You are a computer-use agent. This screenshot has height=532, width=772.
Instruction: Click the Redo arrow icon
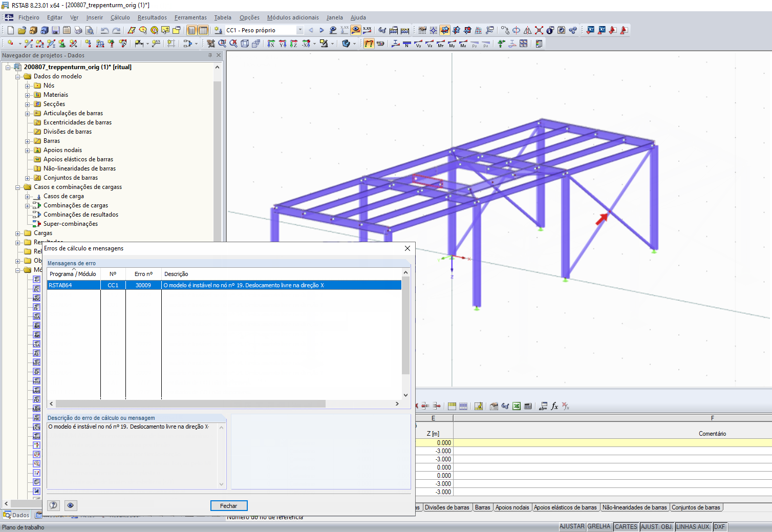tap(116, 30)
